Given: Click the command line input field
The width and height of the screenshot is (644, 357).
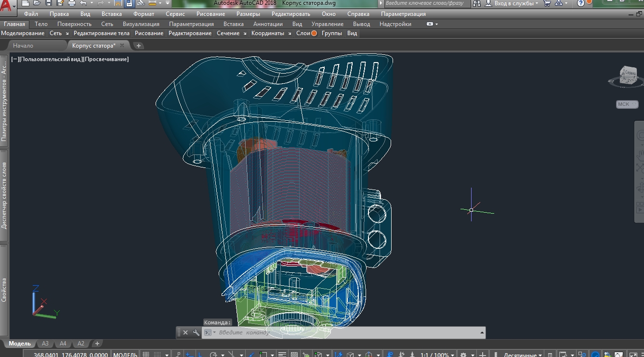Looking at the screenshot, I should tap(347, 332).
